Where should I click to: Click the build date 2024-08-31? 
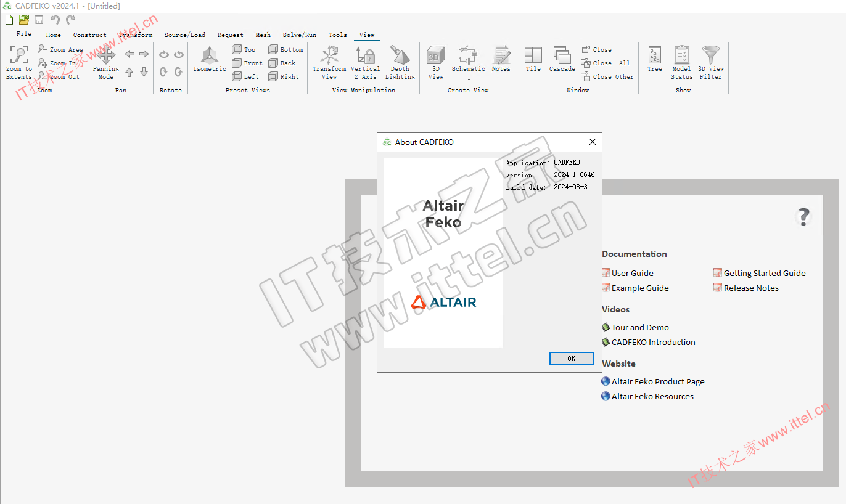[572, 187]
